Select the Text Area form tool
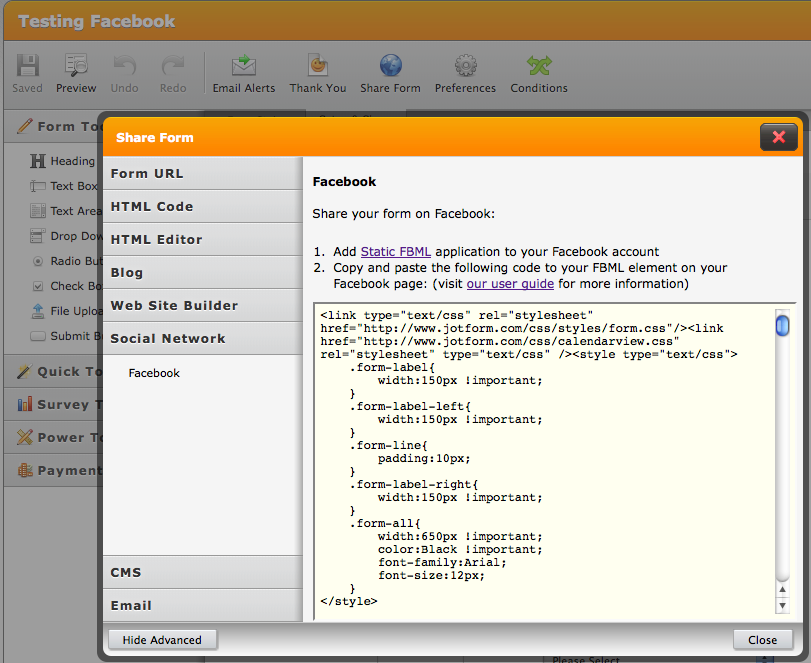 [66, 211]
